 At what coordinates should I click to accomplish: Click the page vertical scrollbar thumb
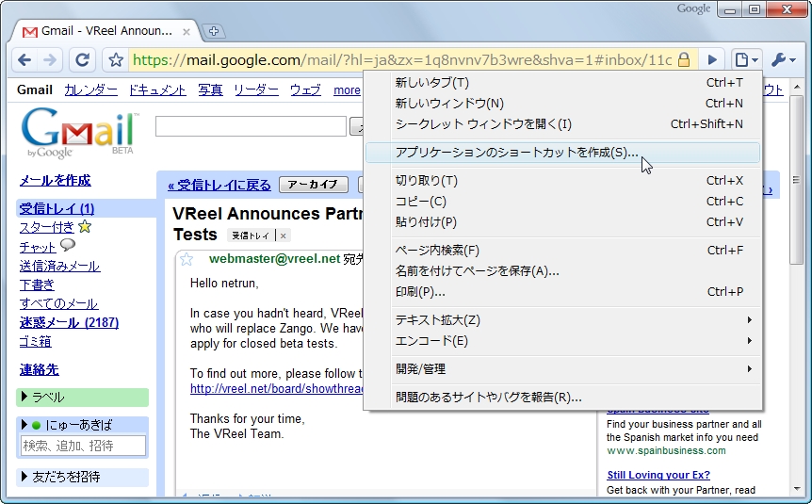tap(797, 180)
